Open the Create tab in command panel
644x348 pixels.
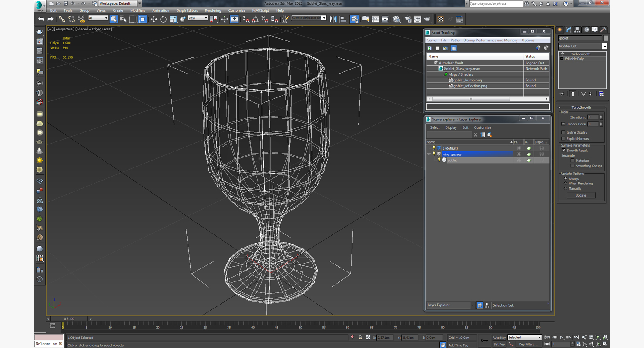pyautogui.click(x=560, y=30)
